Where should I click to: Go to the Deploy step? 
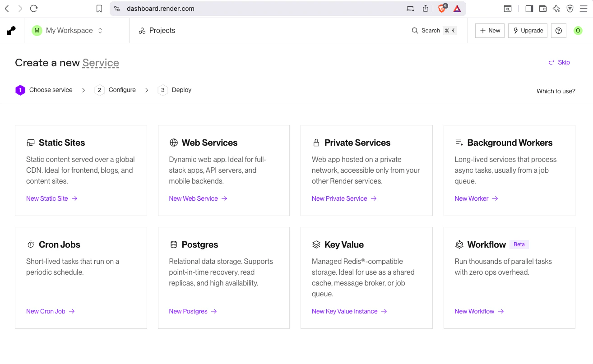(175, 90)
